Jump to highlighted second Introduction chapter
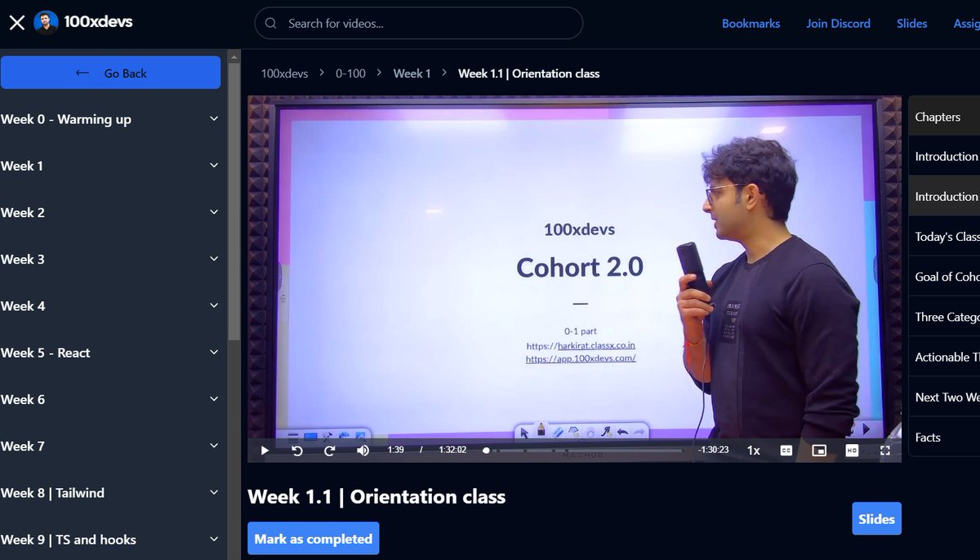The width and height of the screenshot is (980, 560). (x=945, y=196)
